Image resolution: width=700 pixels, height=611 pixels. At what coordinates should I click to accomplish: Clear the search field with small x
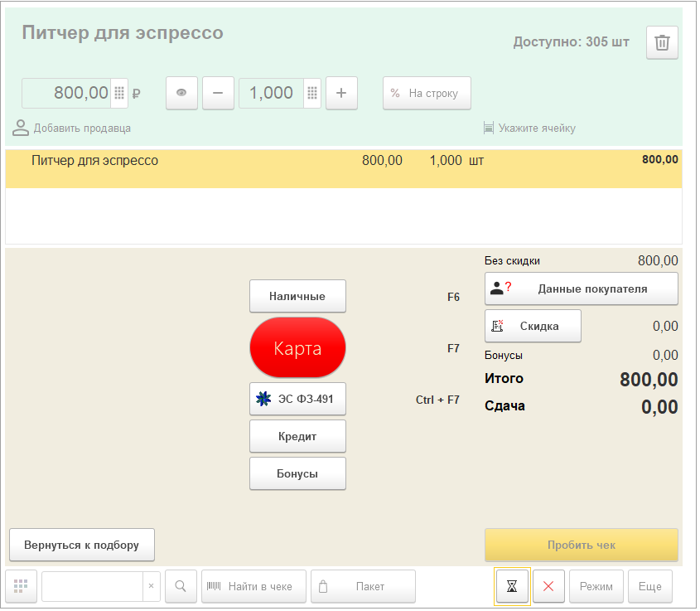[x=152, y=586]
